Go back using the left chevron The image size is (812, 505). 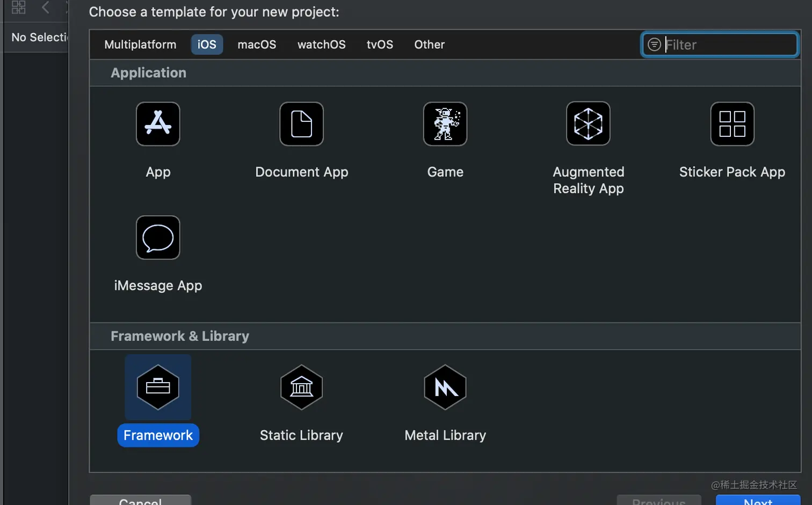tap(46, 7)
